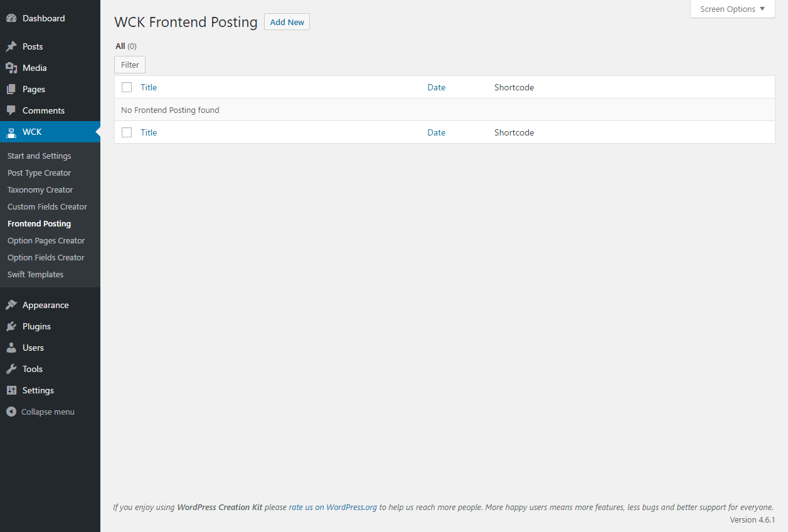Click the Plugins plug icon
The width and height of the screenshot is (788, 532).
pos(11,326)
